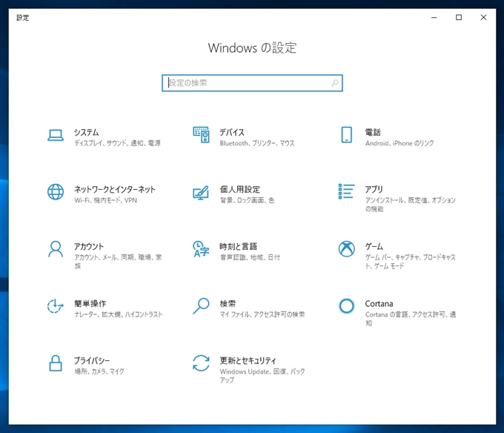Screen dimensions: 504x433
Task: Select 時刻と言語 title link
Action: 239,247
